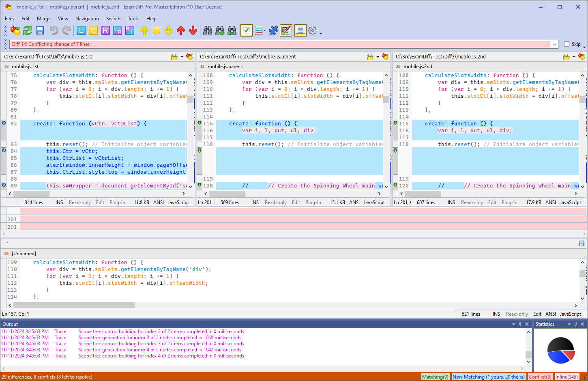Open the Merge menu
Screen dimensions: 588x381
click(44, 19)
